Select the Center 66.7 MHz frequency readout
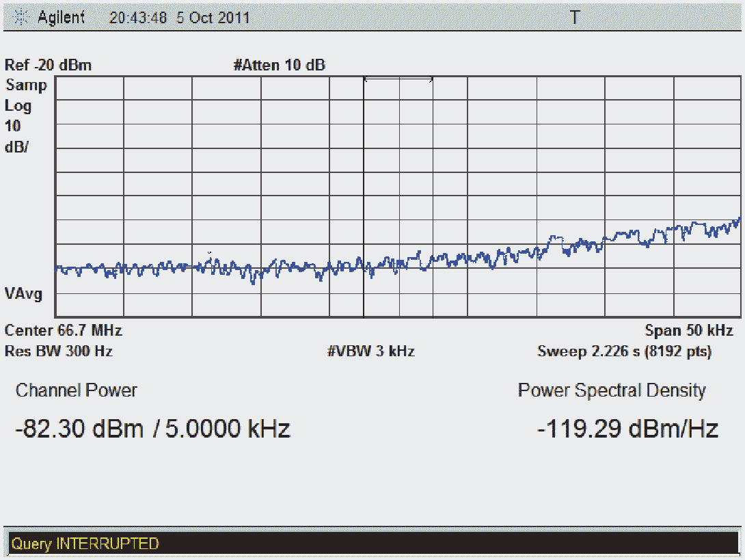Viewport: 745px width, 560px height. pos(64,331)
